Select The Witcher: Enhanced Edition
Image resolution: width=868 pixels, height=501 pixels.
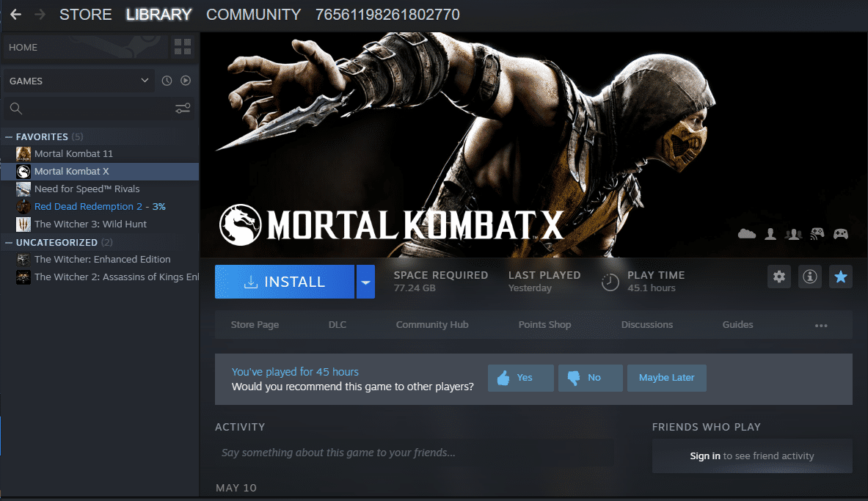[100, 260]
